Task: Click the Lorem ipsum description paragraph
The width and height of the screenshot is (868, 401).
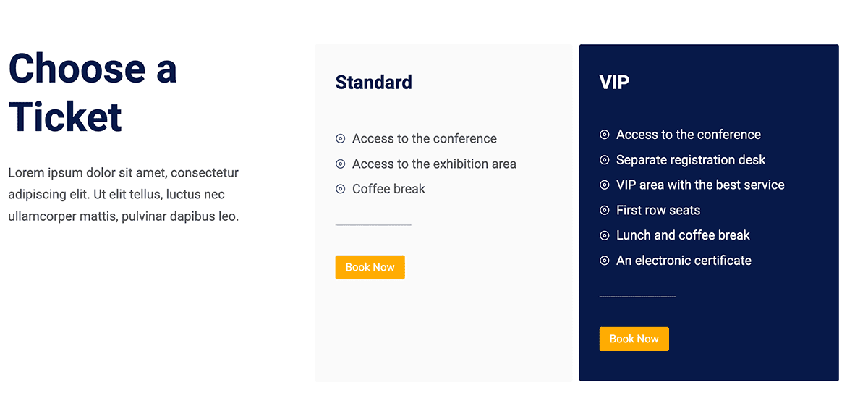Action: click(124, 195)
